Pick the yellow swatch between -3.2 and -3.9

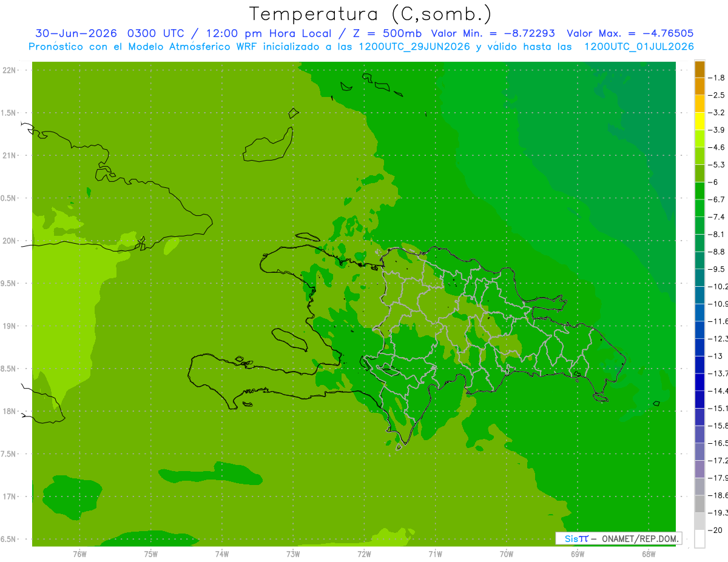click(699, 121)
